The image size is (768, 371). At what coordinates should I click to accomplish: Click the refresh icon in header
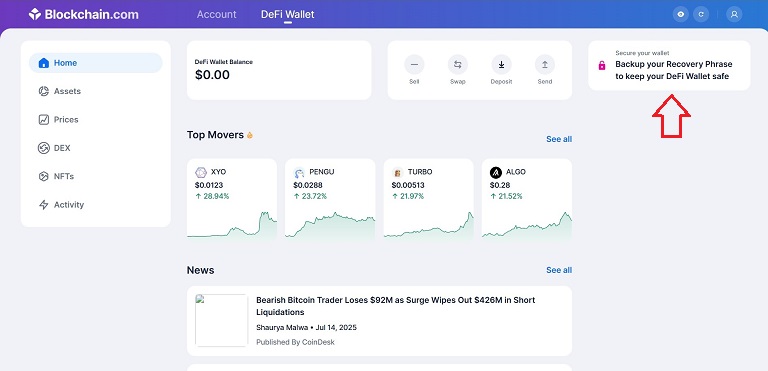(701, 14)
